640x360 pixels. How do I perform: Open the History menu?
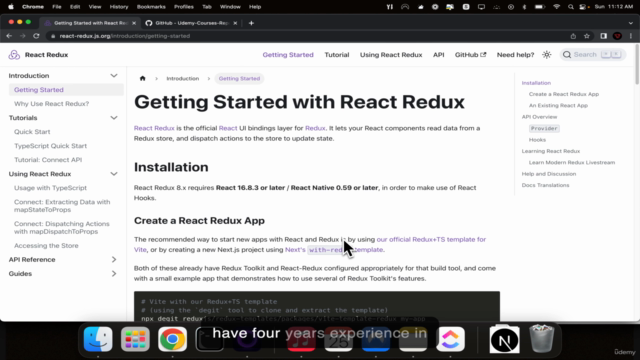119,7
